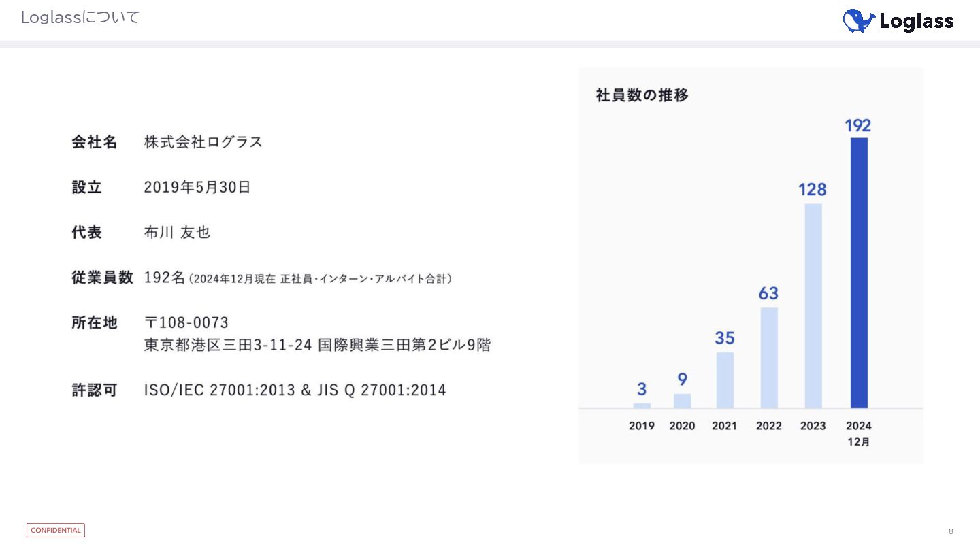Click the axis label 2022
Image resolution: width=980 pixels, height=551 pixels.
(x=769, y=426)
